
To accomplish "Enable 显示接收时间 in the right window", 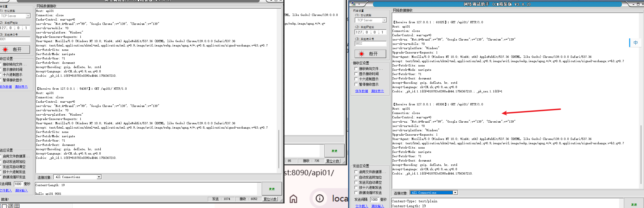I will pyautogui.click(x=356, y=74).
